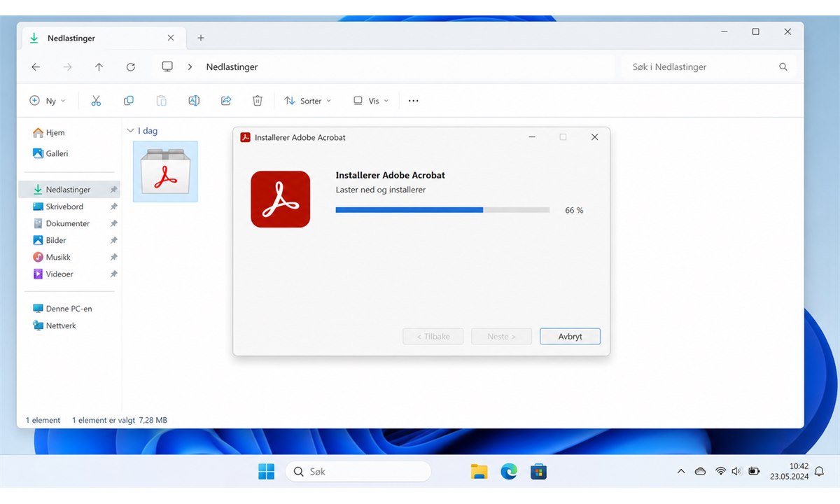This screenshot has width=840, height=504.
Task: Click the Delete trash icon in toolbar
Action: [x=258, y=101]
